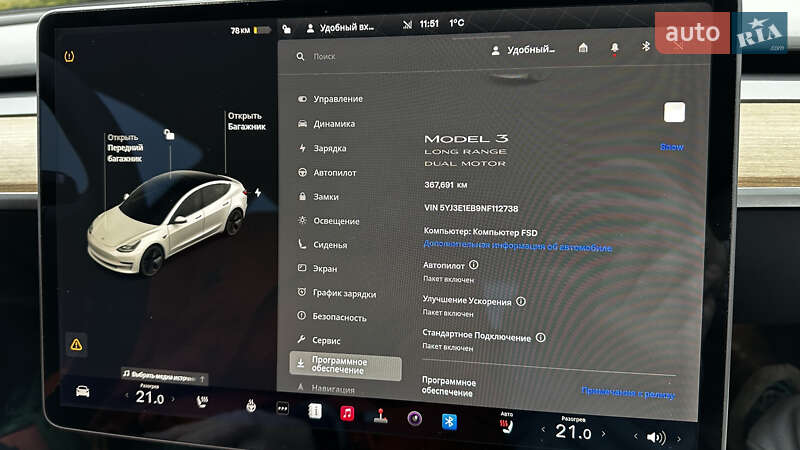Select the Программное обеспечение menu item
The image size is (800, 450).
pyautogui.click(x=345, y=366)
